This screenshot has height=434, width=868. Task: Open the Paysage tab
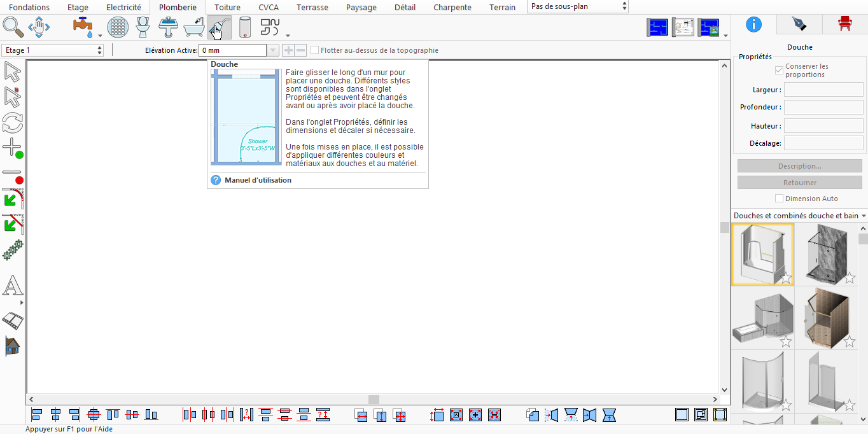[x=361, y=8]
